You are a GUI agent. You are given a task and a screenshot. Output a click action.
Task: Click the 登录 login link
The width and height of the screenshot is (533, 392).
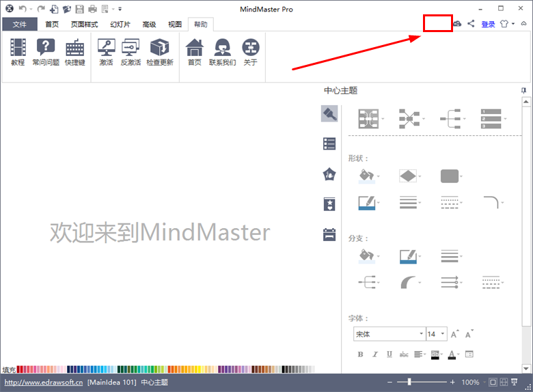[x=488, y=24]
